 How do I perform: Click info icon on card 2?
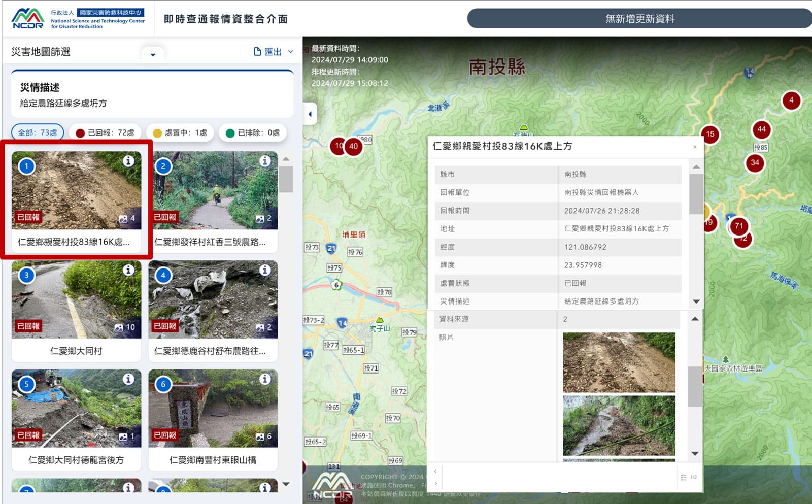(265, 161)
